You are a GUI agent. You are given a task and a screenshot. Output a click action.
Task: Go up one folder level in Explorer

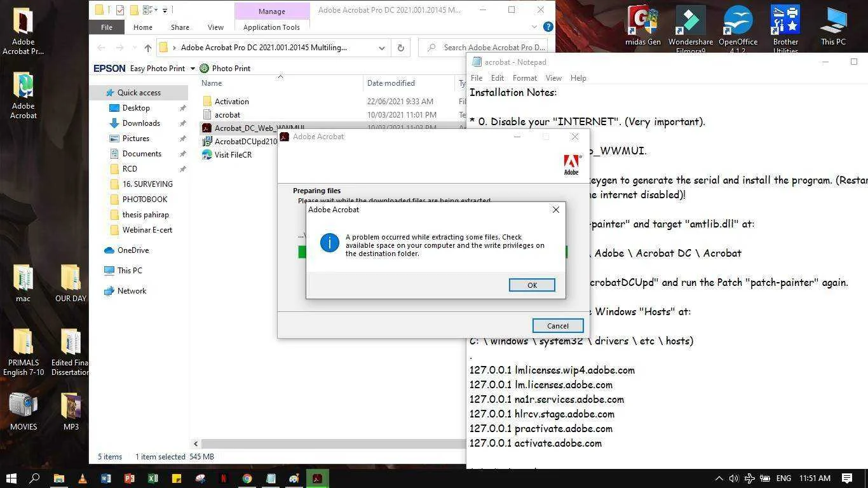(x=147, y=48)
